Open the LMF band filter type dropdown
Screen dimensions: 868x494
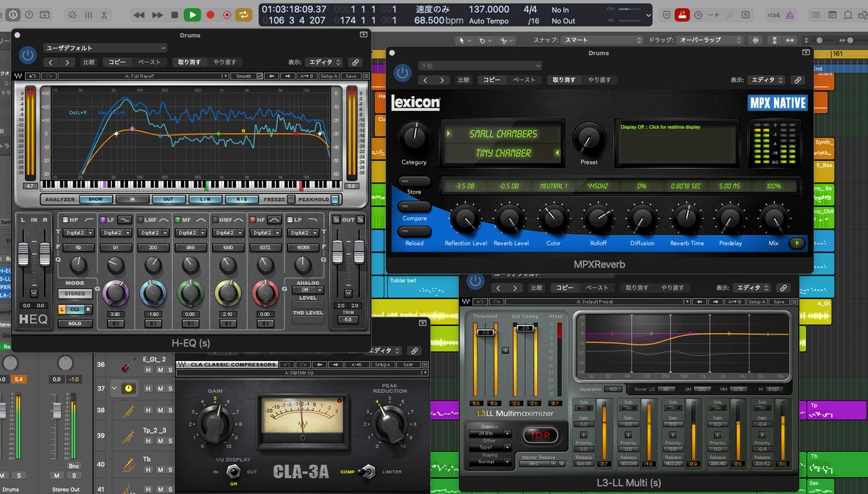pyautogui.click(x=153, y=233)
